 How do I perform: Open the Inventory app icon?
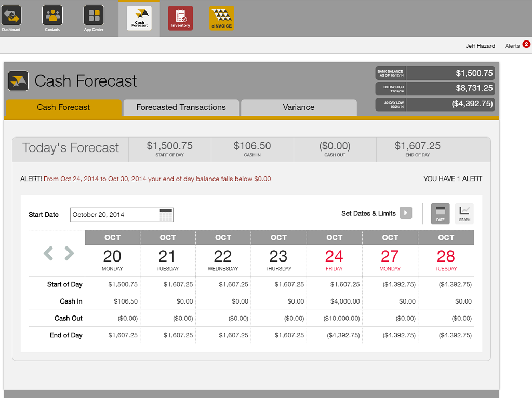(x=180, y=18)
